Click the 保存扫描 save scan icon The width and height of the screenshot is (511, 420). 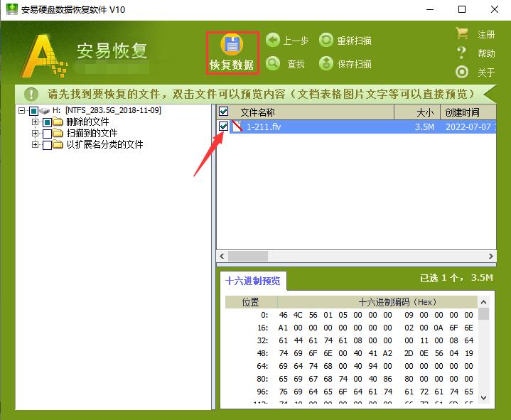coord(326,63)
